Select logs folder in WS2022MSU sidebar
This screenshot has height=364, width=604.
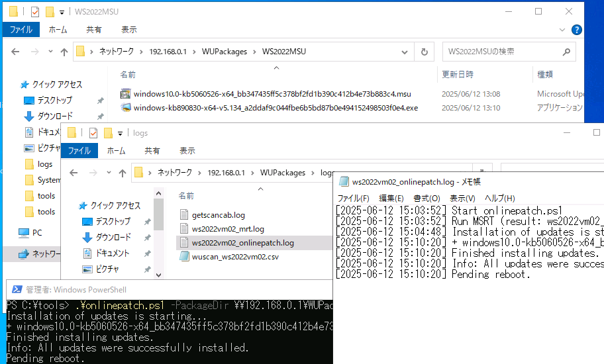(x=39, y=164)
